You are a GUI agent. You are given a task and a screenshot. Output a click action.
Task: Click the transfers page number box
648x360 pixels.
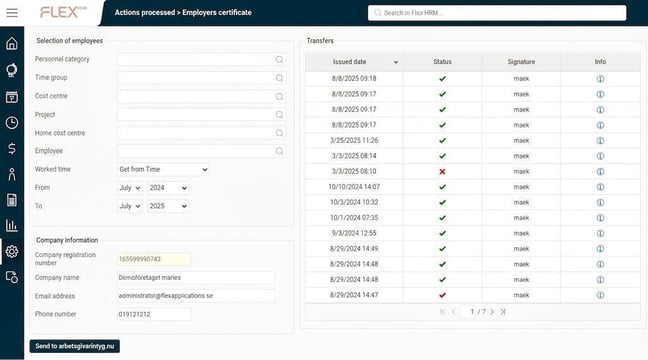pos(469,312)
